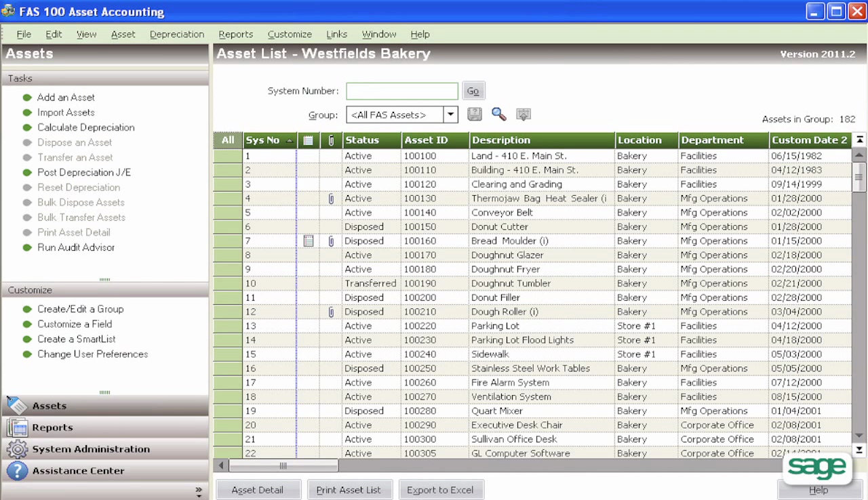The width and height of the screenshot is (868, 500).
Task: Click the Go button
Action: 473,91
